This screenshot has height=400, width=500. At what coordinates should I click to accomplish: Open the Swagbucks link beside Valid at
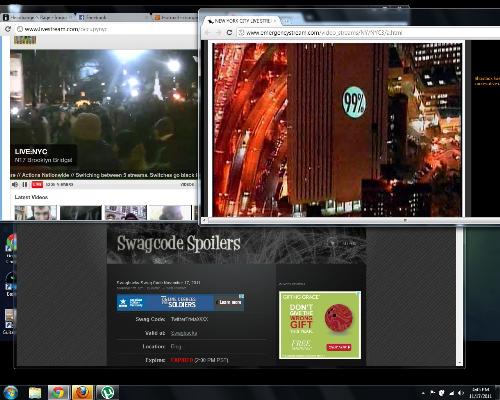[x=184, y=333]
